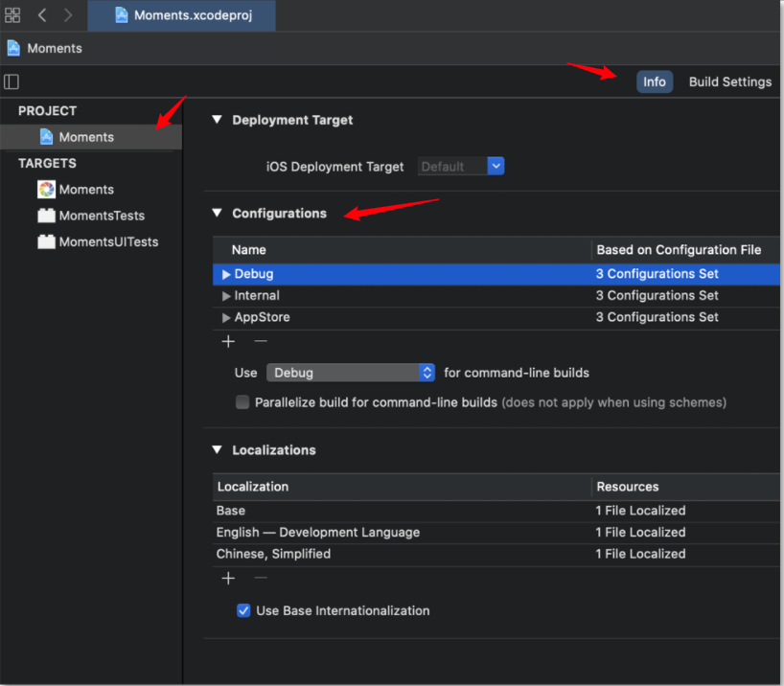Viewport: 784px width, 686px height.
Task: Expand the Debug configuration row
Action: tap(227, 274)
